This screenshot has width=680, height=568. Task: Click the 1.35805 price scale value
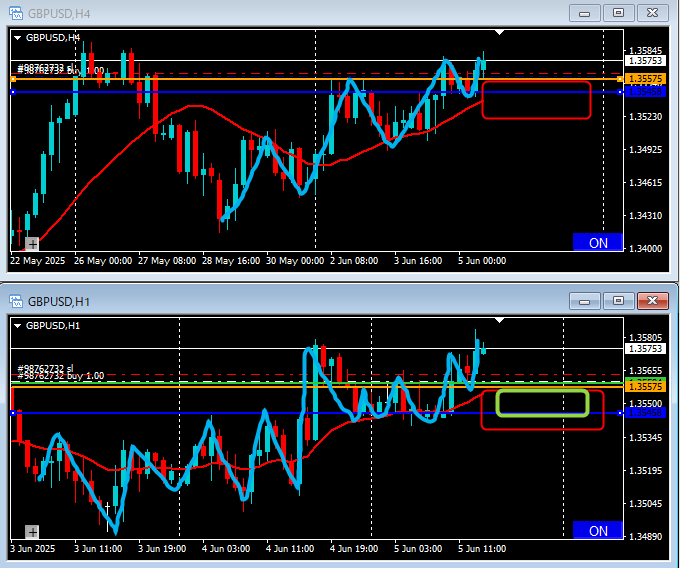[645, 337]
